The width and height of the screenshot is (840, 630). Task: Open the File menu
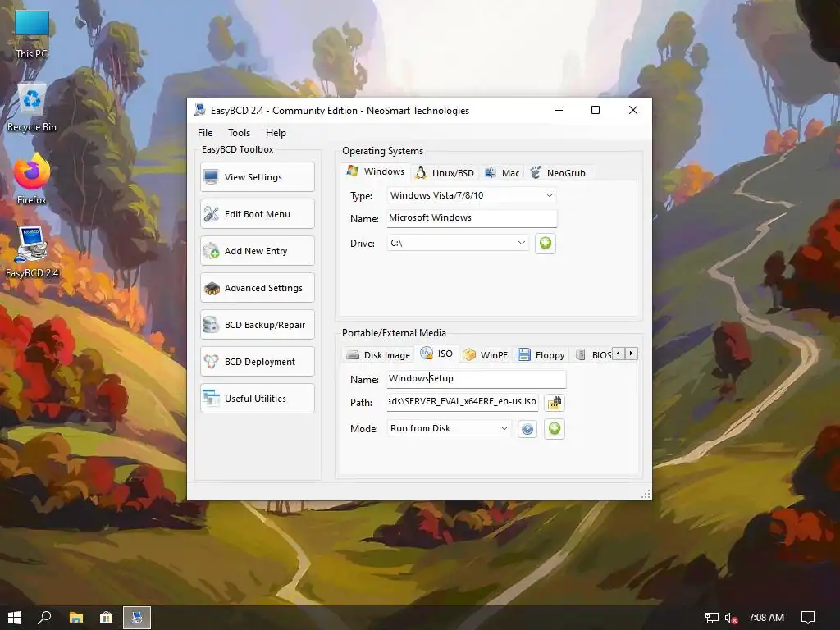(205, 133)
